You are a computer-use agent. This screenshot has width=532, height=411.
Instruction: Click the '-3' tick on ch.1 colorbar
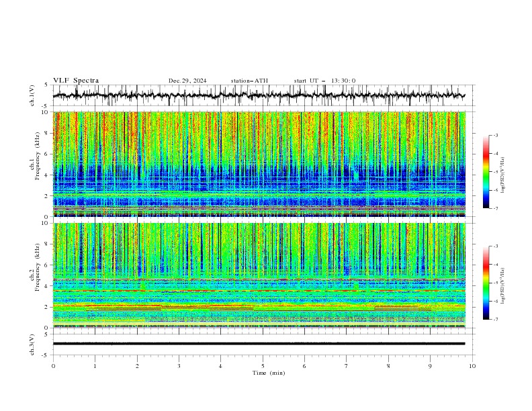click(x=496, y=135)
